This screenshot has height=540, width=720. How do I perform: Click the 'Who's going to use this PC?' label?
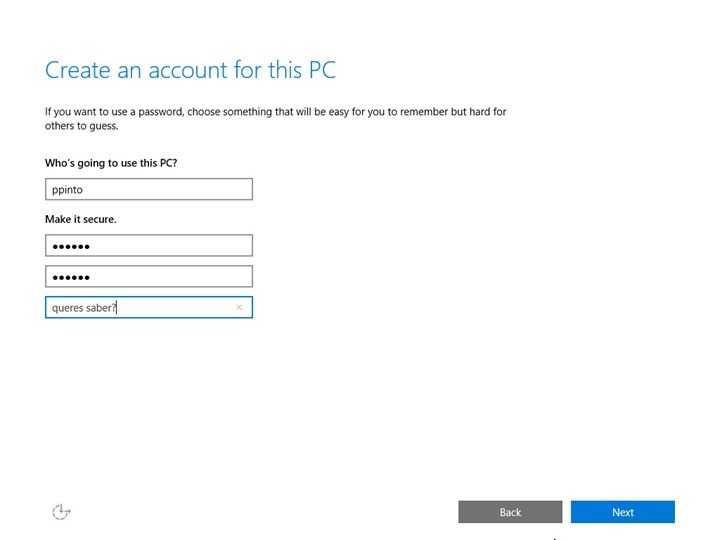111,163
